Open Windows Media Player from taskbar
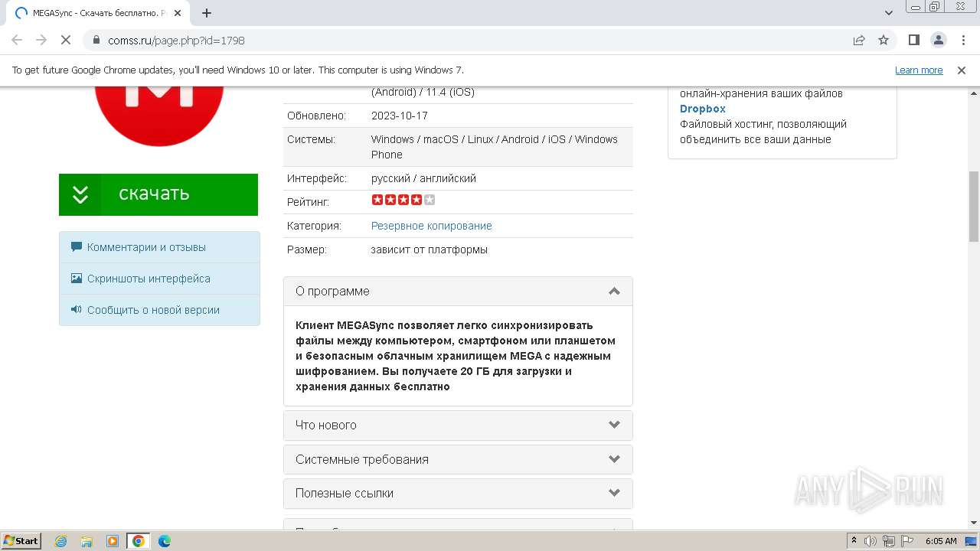The height and width of the screenshot is (551, 980). (113, 541)
